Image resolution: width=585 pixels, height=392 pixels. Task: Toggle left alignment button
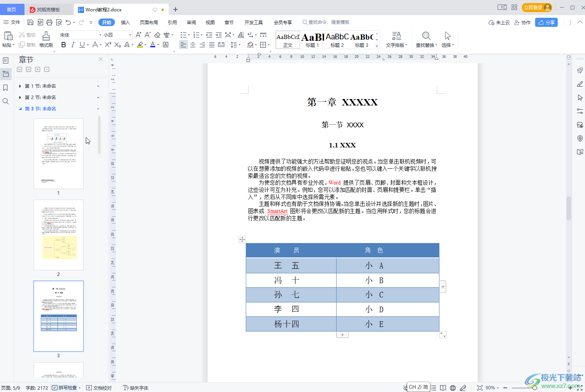[183, 45]
